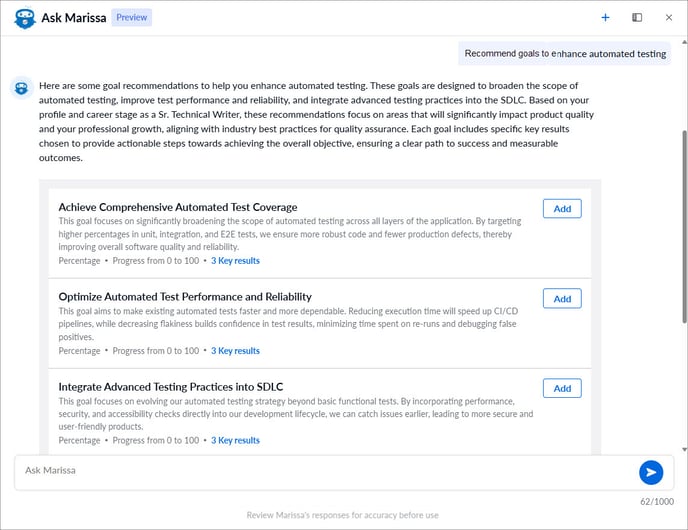Expand 3 Key results under Performance and Reliability
The height and width of the screenshot is (530, 688).
pyautogui.click(x=235, y=351)
